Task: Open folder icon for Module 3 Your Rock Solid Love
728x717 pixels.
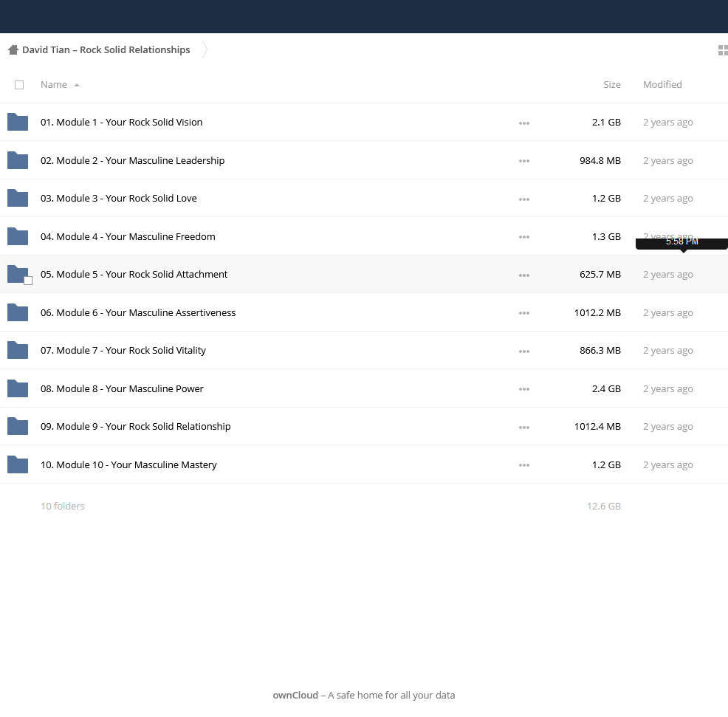Action: point(18,199)
